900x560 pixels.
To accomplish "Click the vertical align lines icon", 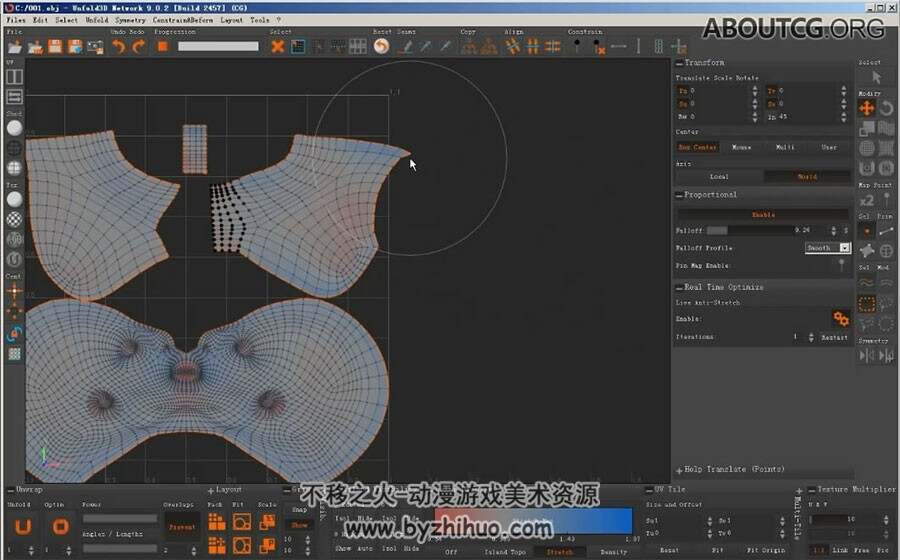I will [x=533, y=46].
